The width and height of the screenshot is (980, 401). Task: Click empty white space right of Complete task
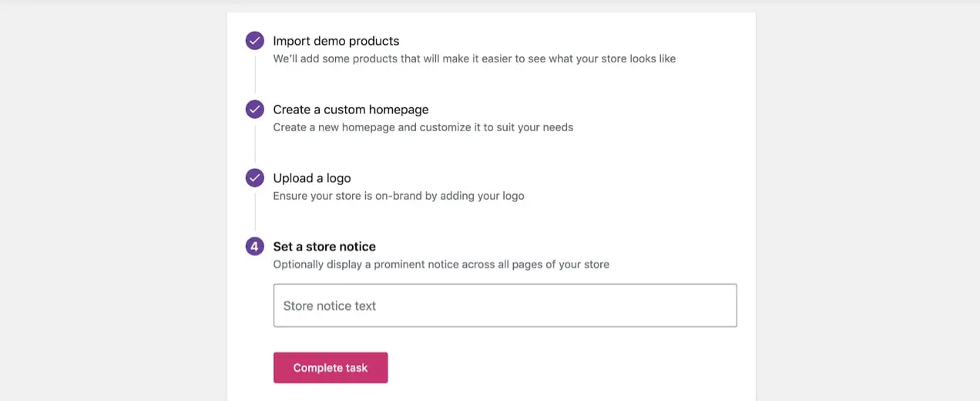click(562, 368)
